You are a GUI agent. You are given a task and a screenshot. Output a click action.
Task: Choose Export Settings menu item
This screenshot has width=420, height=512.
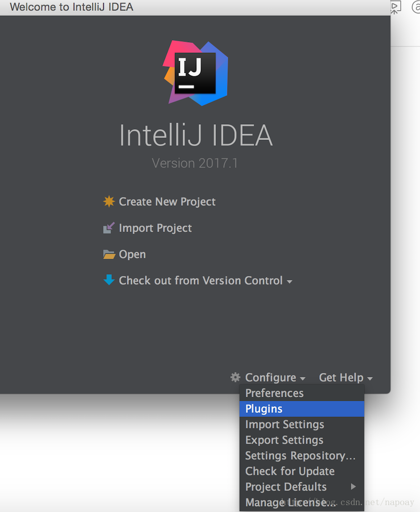pos(301,440)
